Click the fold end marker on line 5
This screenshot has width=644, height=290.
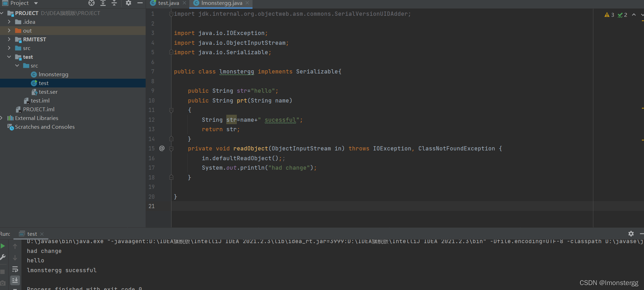tap(171, 52)
